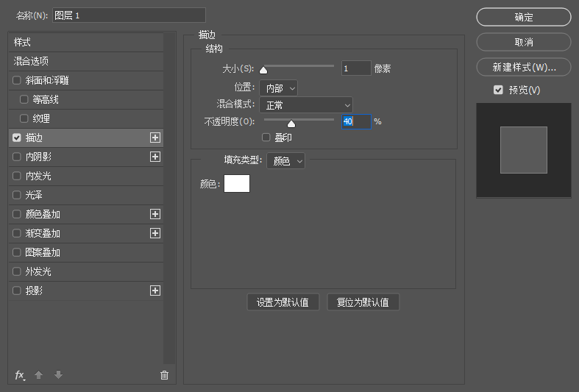Screen dimensions: 579x392
Task: Enable the 渐变叠加 checkbox
Action: [x=17, y=233]
